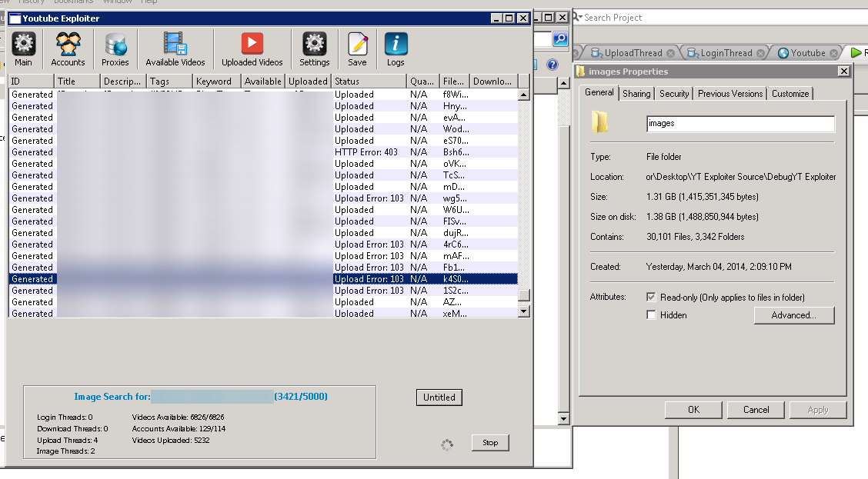Sort by the Downlo... column header
Viewport: 868px width, 479px height.
pos(493,81)
